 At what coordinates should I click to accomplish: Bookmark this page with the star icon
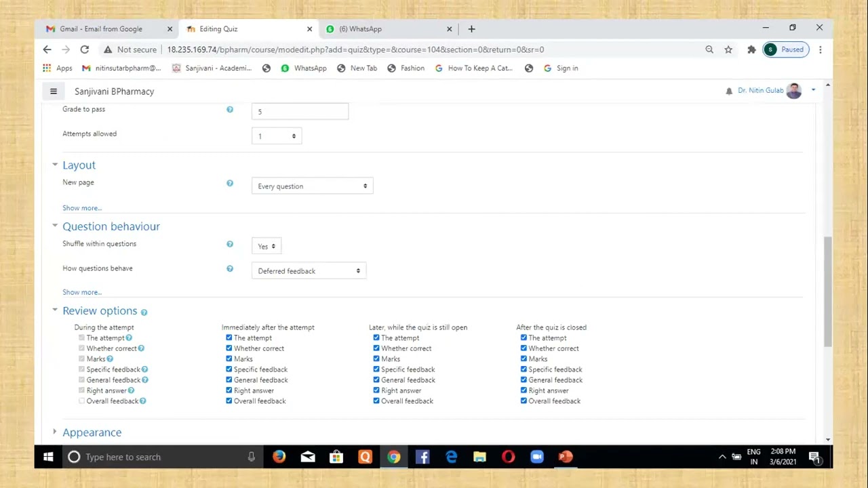(728, 49)
